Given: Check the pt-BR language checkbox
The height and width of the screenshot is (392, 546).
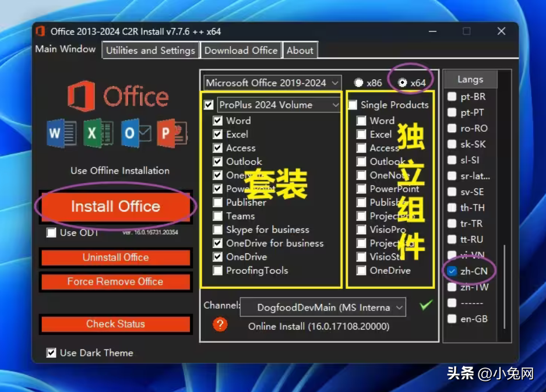Looking at the screenshot, I should point(452,97).
